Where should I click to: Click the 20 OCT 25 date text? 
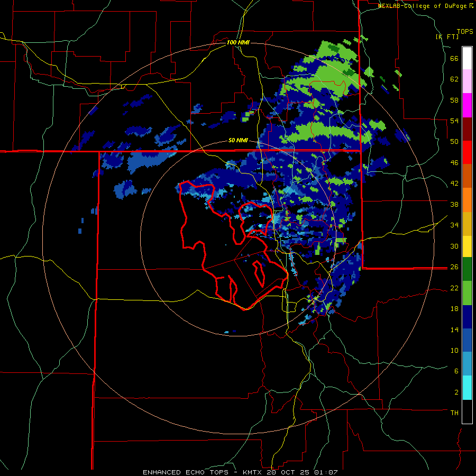288,472
